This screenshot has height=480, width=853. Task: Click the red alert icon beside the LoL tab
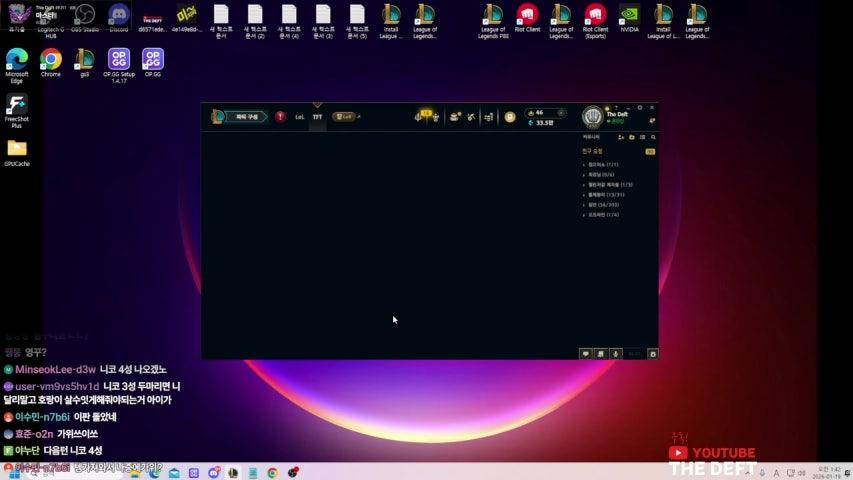280,117
